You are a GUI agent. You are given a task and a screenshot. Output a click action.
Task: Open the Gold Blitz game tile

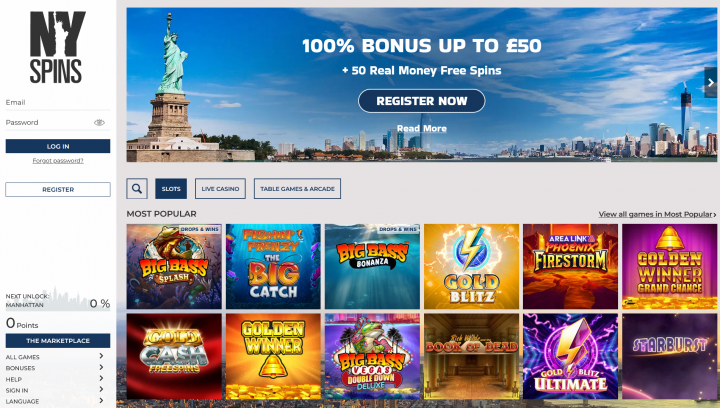click(x=472, y=266)
